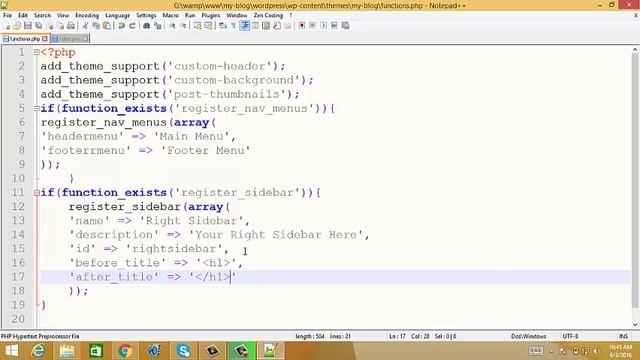Open the Settings menu
Screen dimensions: 640x360
point(146,15)
